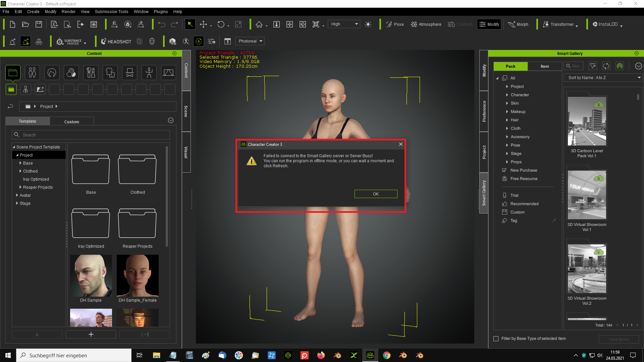The height and width of the screenshot is (362, 644).
Task: Switch to the Custom tab in Content
Action: pos(72,121)
